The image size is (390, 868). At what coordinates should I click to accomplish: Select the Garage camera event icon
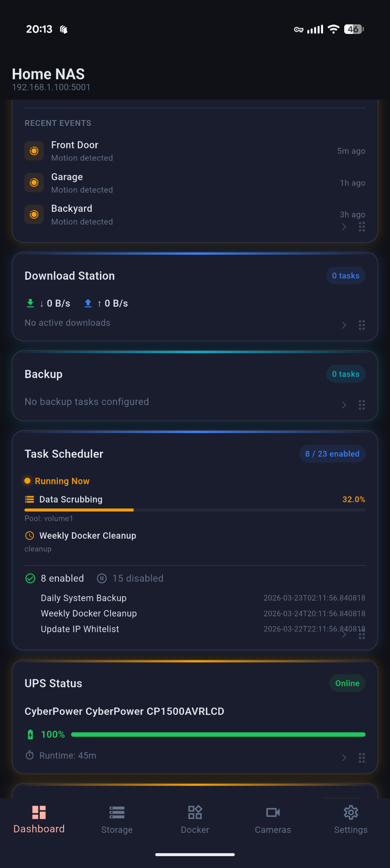point(34,183)
